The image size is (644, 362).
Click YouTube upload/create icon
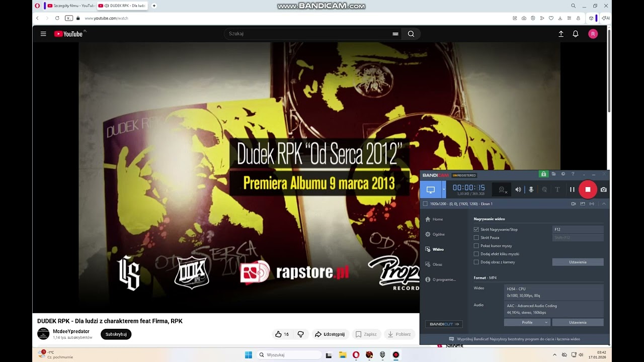(561, 34)
